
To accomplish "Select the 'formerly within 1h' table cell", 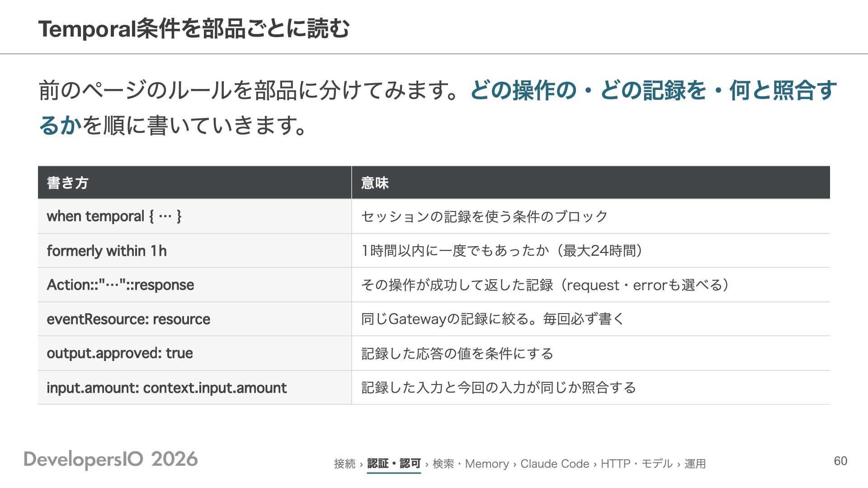I will pos(194,251).
